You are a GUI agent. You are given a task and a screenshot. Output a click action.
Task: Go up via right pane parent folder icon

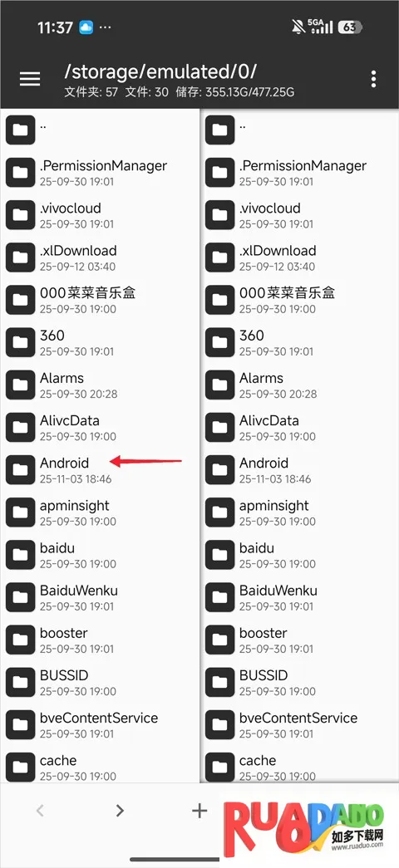(x=220, y=130)
